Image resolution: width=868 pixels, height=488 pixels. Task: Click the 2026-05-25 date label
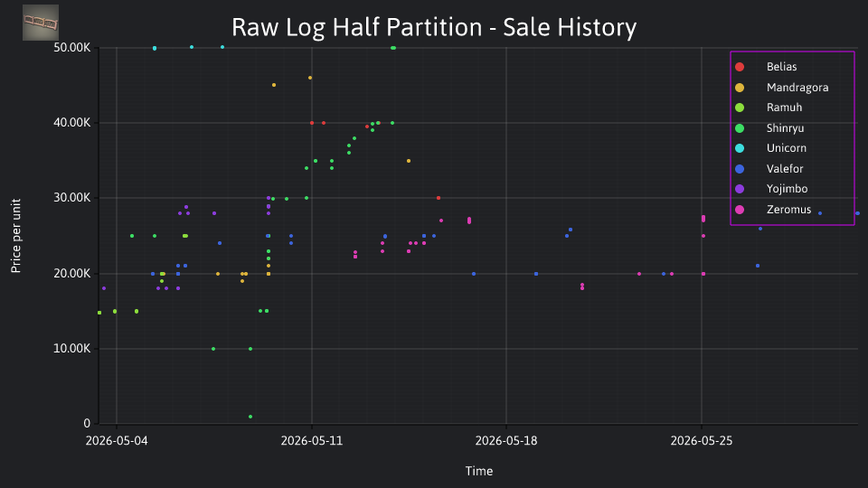pyautogui.click(x=702, y=441)
